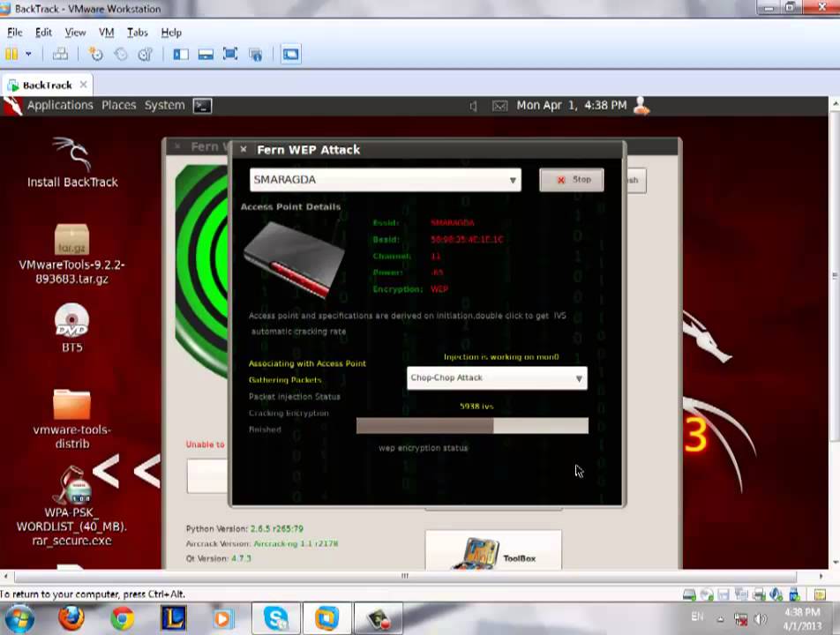Click the volume speaker icon in BackTrack panel

[x=473, y=106]
